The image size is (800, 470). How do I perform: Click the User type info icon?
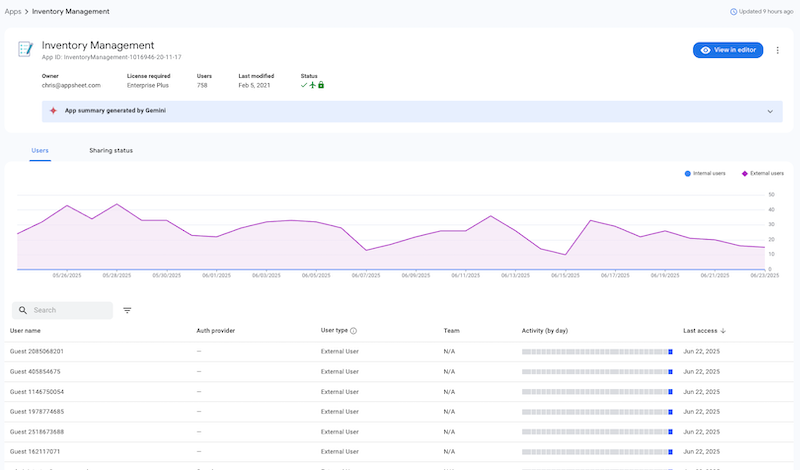click(x=354, y=331)
